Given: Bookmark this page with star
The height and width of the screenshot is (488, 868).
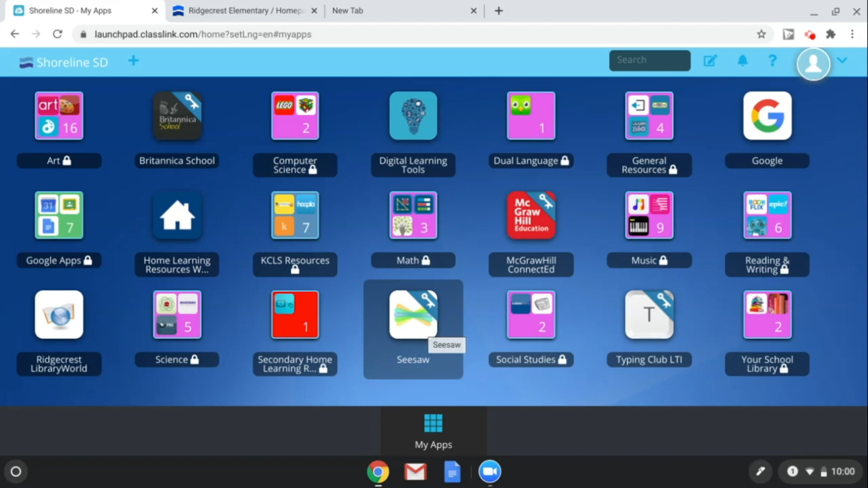Looking at the screenshot, I should click(761, 34).
